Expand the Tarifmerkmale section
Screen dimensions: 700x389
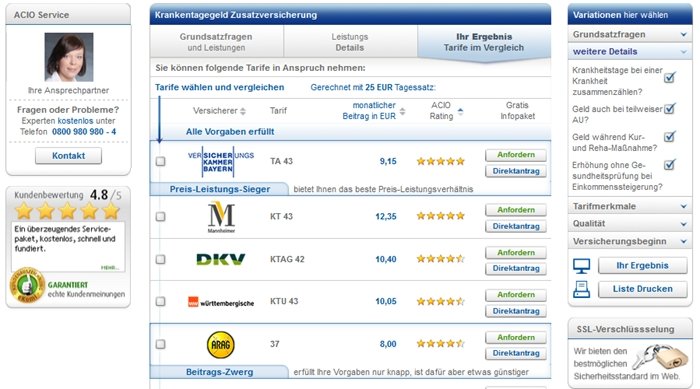tap(630, 206)
